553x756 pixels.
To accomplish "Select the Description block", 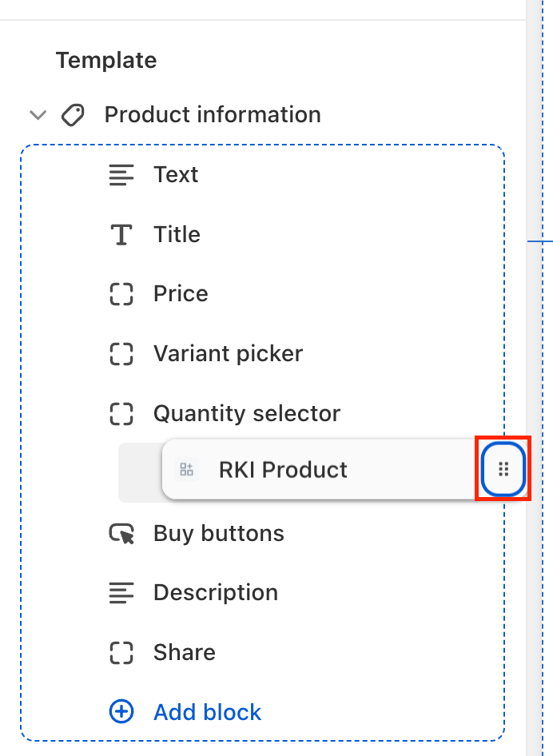I will click(216, 593).
